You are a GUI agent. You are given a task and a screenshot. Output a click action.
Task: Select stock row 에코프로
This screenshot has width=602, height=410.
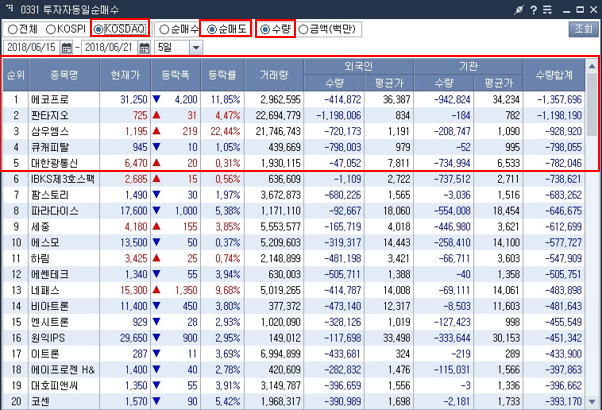pos(294,99)
